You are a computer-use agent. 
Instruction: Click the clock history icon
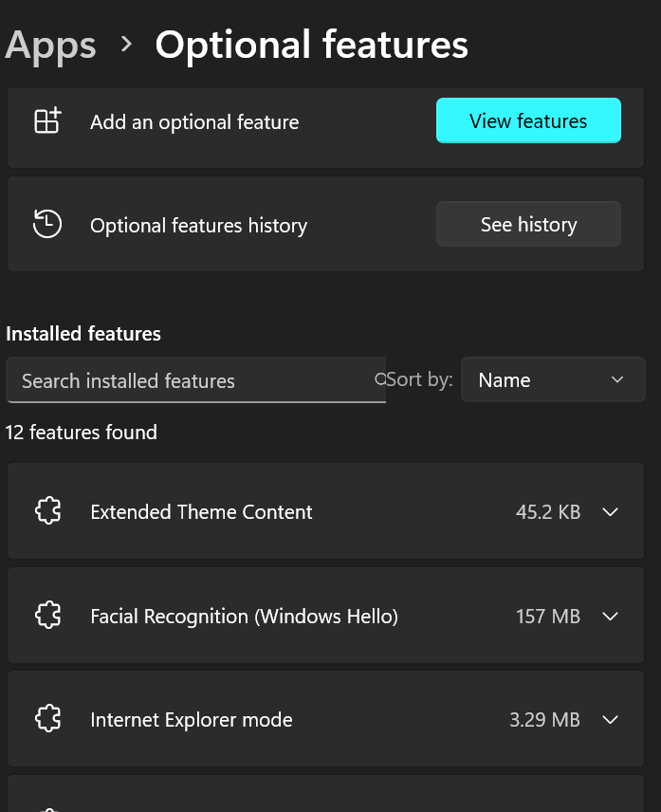(x=47, y=224)
